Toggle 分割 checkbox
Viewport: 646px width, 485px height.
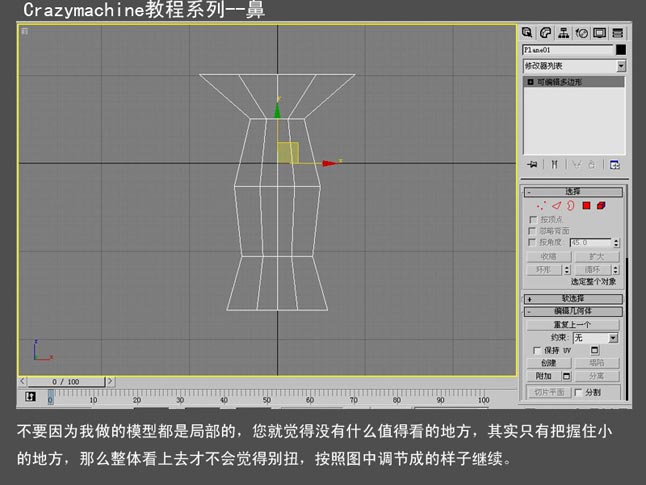click(x=578, y=393)
